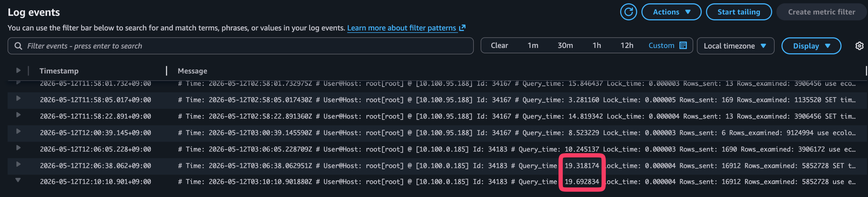Open the Display dropdown
The height and width of the screenshot is (197, 868).
[x=811, y=46]
